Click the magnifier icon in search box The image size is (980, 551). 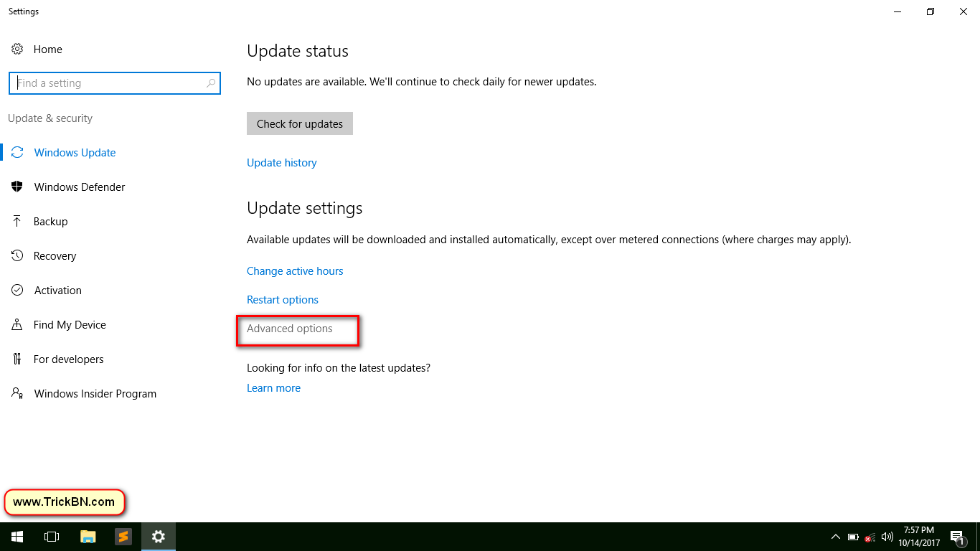pyautogui.click(x=211, y=83)
